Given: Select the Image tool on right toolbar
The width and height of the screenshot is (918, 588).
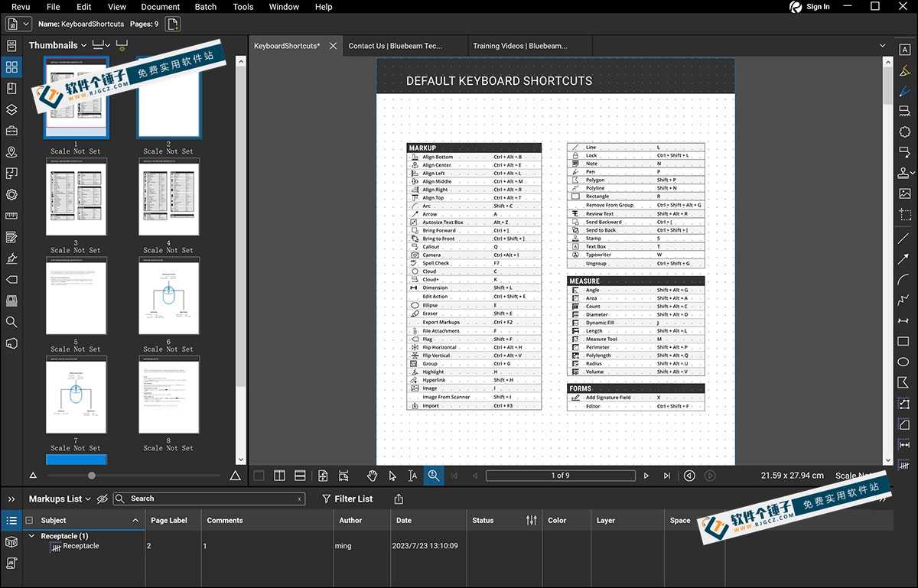Looking at the screenshot, I should [x=904, y=194].
